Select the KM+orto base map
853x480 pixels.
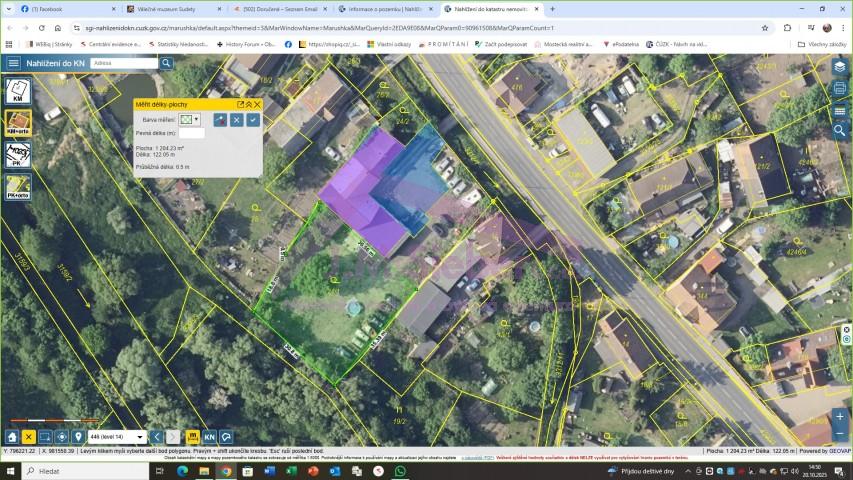click(x=17, y=122)
